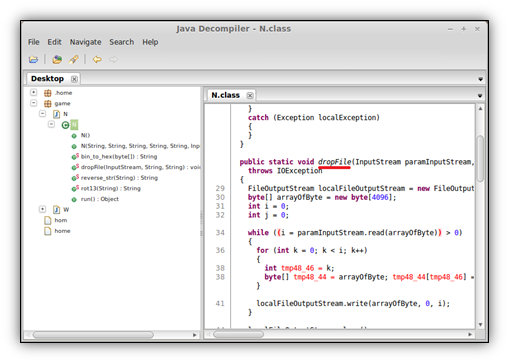Viewport: 509px width, 363px height.
Task: Click the hom file icon
Action: pyautogui.click(x=48, y=220)
